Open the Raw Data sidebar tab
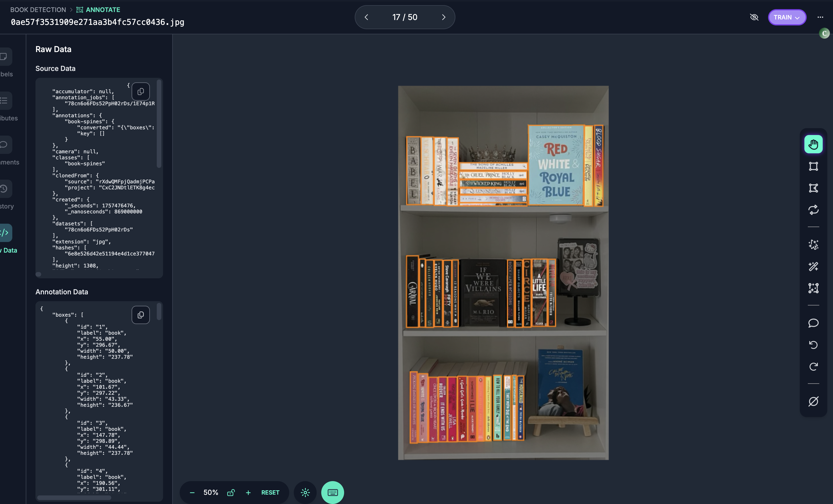Image resolution: width=833 pixels, height=504 pixels. [5, 233]
